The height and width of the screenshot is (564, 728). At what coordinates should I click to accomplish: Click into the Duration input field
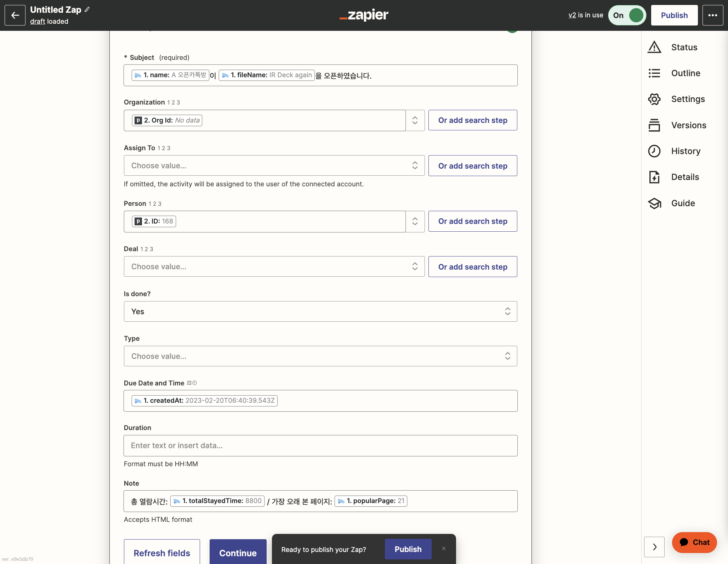pos(320,446)
